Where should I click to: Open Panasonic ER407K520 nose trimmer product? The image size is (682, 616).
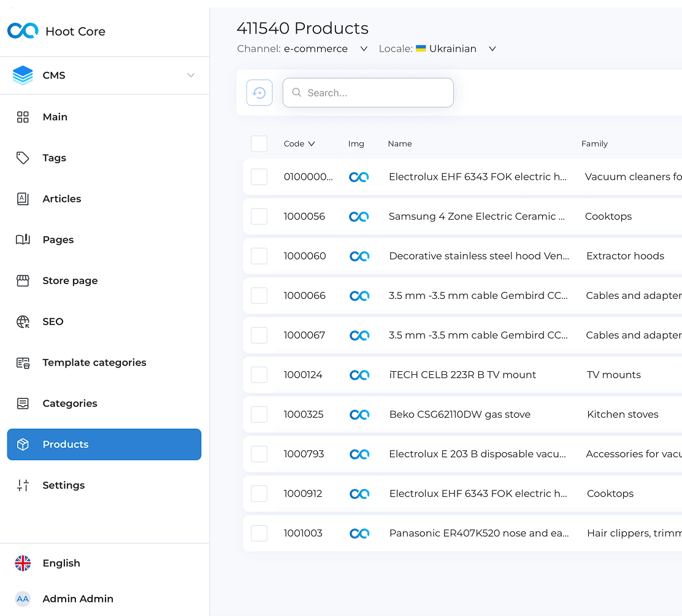479,533
